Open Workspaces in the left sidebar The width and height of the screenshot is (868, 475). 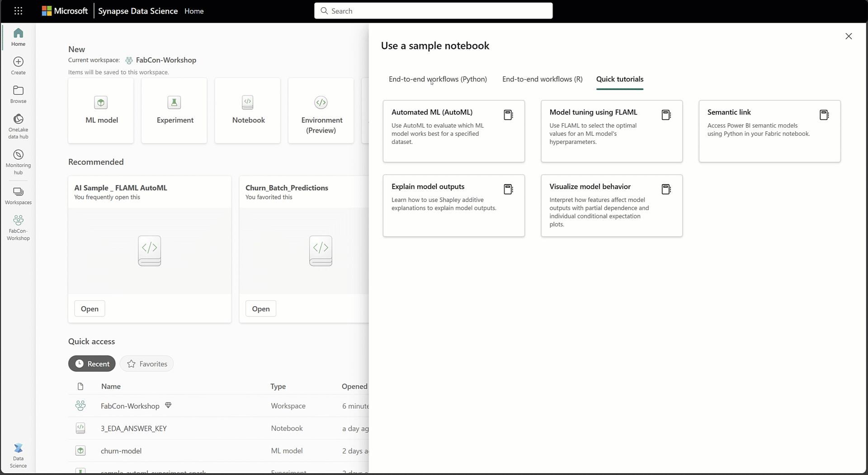[18, 196]
